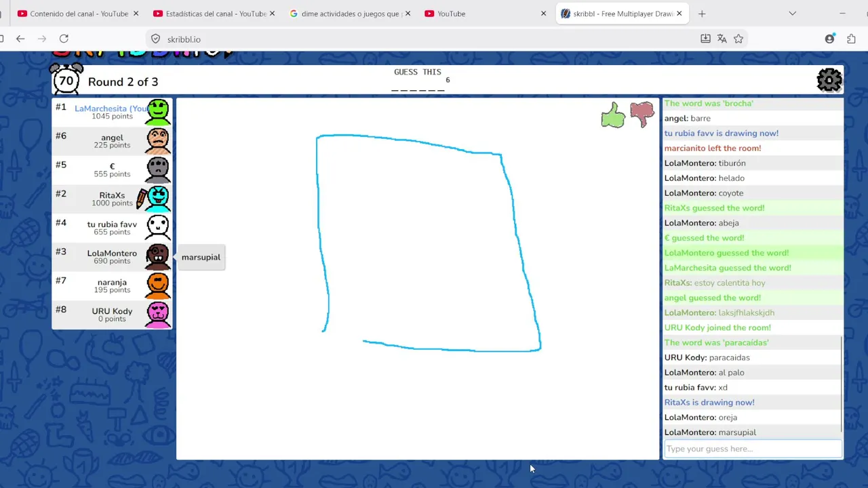Go back using browser back arrow
Image resolution: width=868 pixels, height=488 pixels.
pyautogui.click(x=20, y=39)
